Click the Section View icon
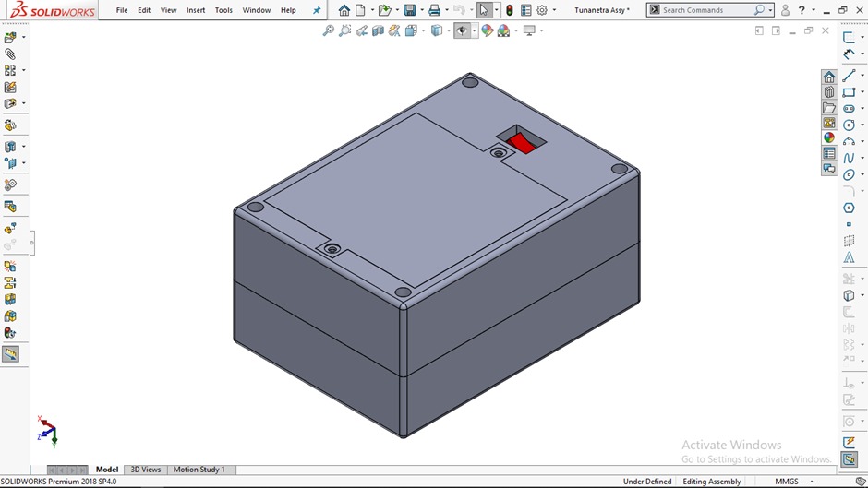 (378, 30)
